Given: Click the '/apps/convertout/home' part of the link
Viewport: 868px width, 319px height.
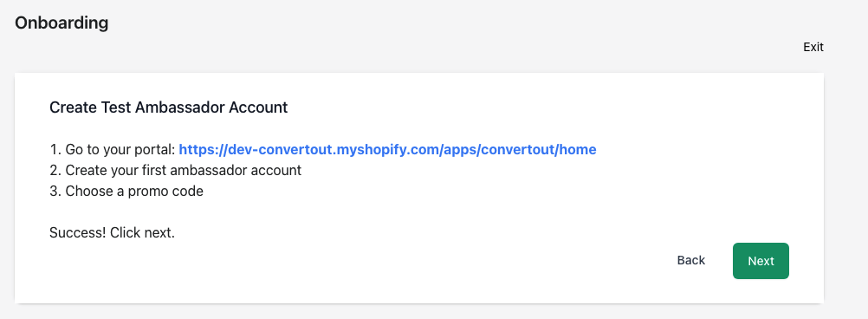Looking at the screenshot, I should (517, 149).
